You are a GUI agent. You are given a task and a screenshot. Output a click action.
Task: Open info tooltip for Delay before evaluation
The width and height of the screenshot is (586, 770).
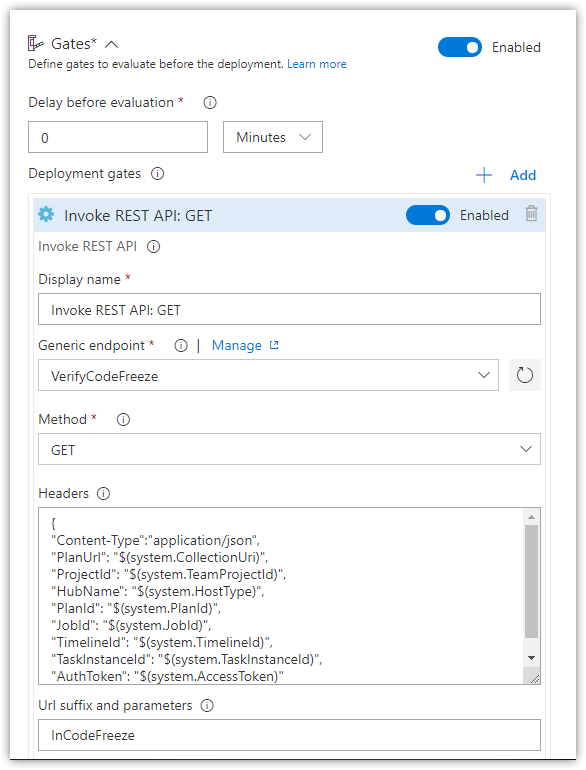210,103
